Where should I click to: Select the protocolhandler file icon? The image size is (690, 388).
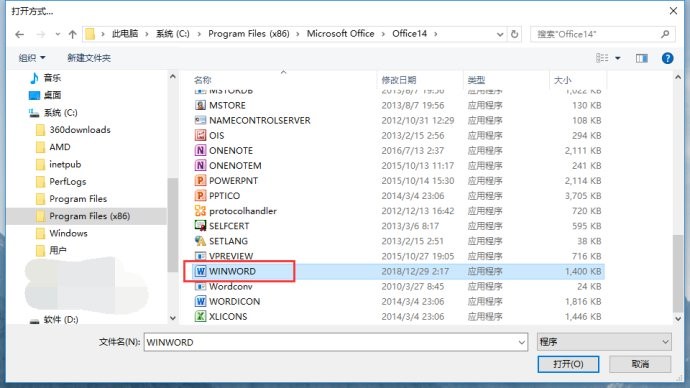200,211
